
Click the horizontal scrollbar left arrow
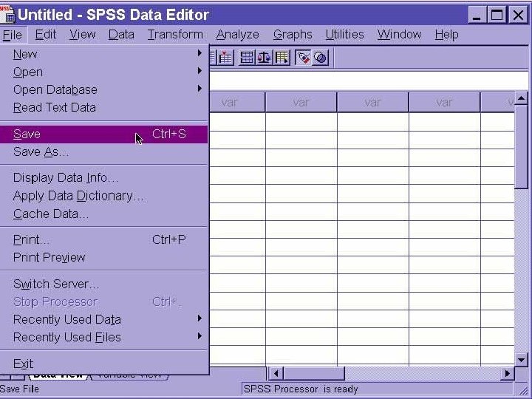tap(276, 374)
